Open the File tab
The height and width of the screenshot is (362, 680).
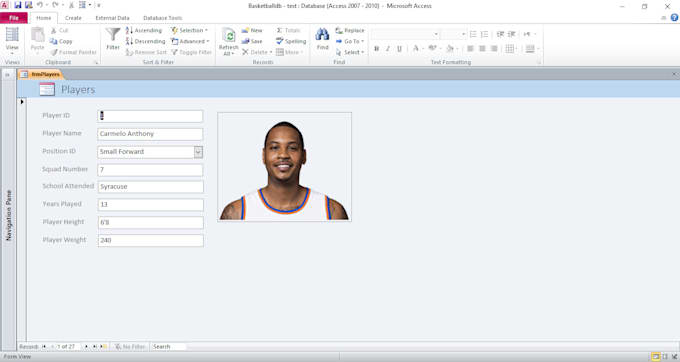pos(14,18)
